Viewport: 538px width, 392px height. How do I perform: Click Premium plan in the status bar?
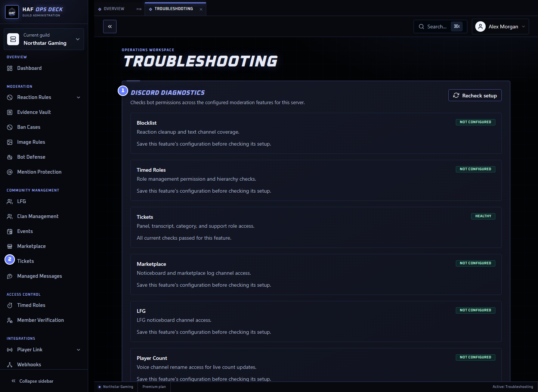(x=154, y=387)
